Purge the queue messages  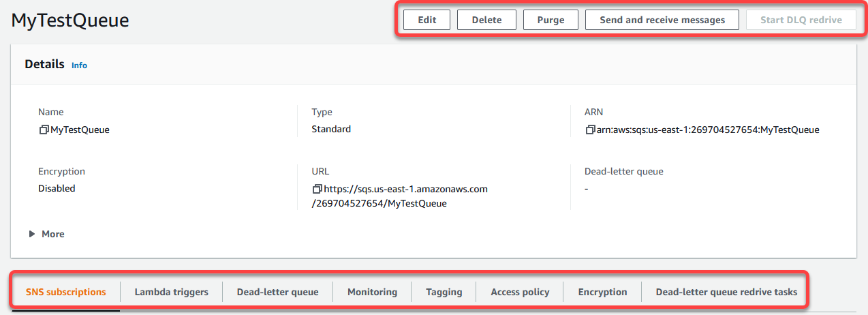pyautogui.click(x=551, y=20)
